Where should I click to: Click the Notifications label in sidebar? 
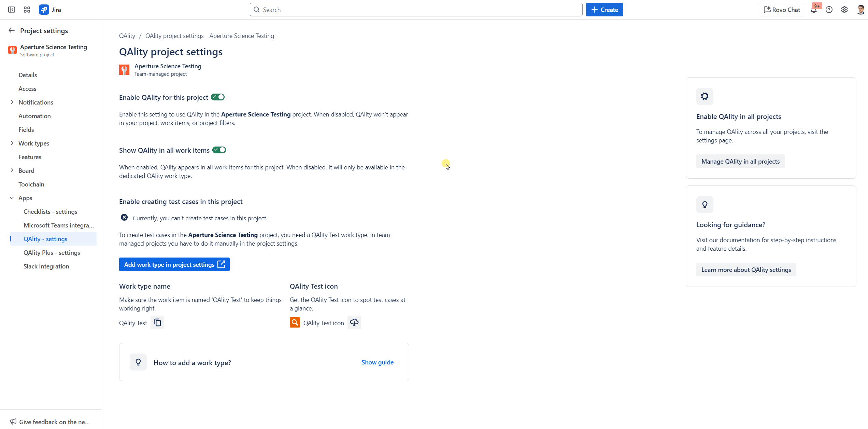36,102
